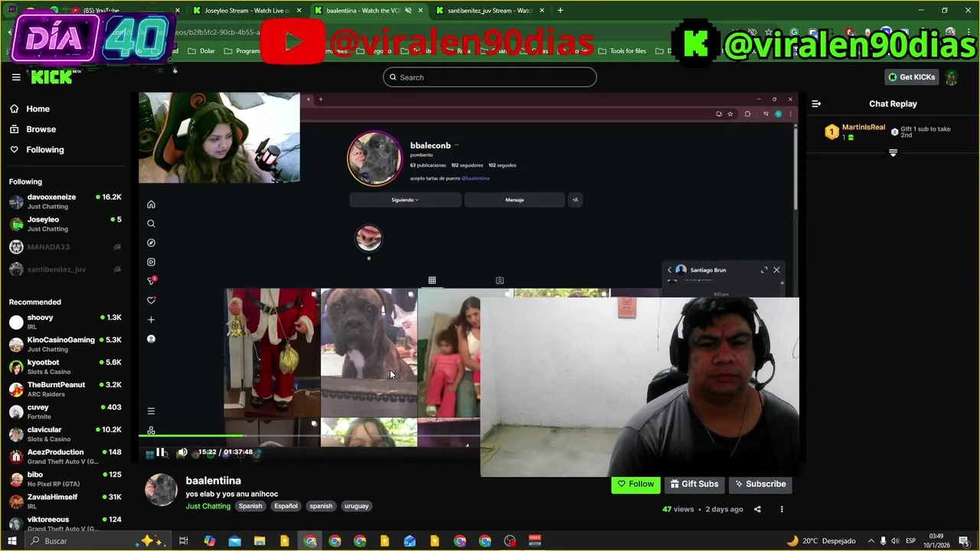Open santibenitez_juv offline channel
The height and width of the screenshot is (551, 980).
65,269
